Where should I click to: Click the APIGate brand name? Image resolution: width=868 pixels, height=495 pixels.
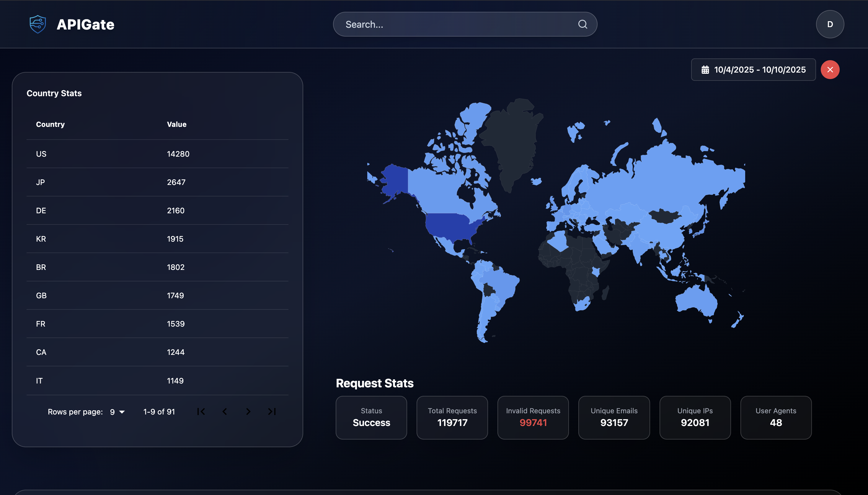tap(85, 24)
